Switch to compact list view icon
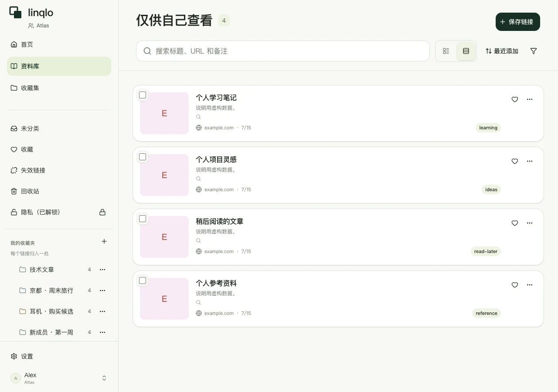The image size is (558, 392). point(446,51)
